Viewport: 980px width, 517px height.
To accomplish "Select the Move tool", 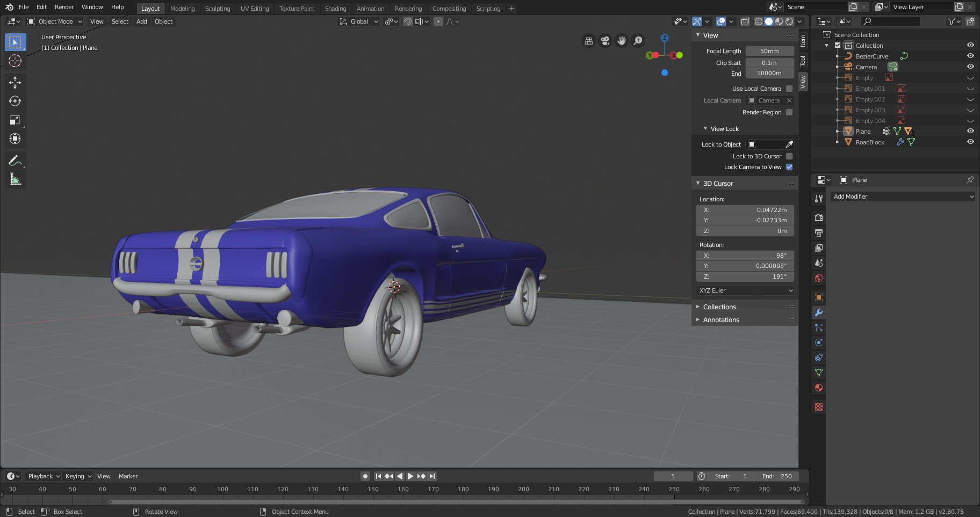I will 15,82.
